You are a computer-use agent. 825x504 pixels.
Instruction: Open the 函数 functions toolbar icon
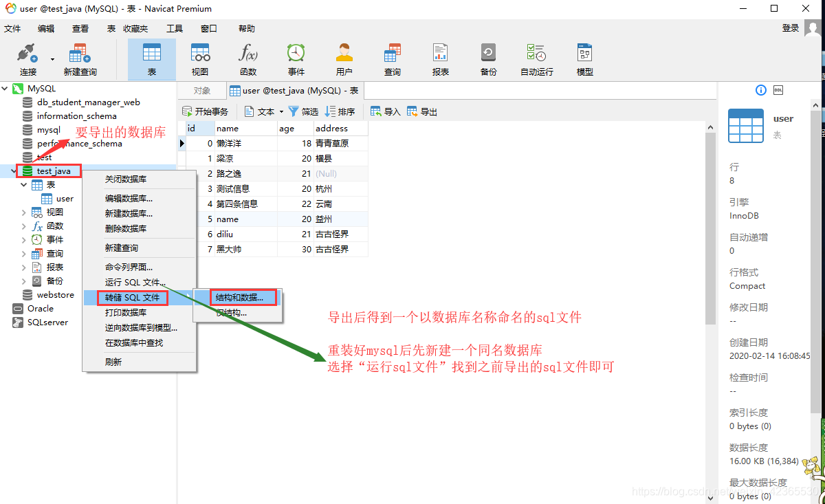pos(248,60)
